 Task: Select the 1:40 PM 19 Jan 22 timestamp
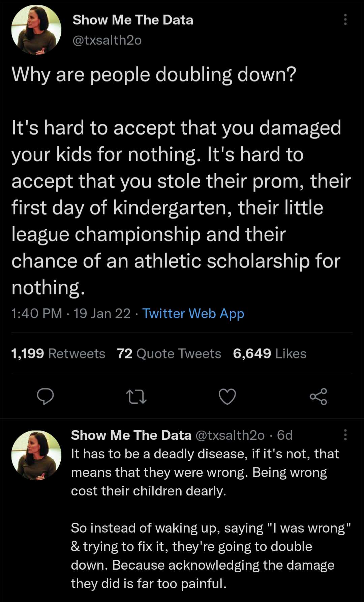[71, 314]
